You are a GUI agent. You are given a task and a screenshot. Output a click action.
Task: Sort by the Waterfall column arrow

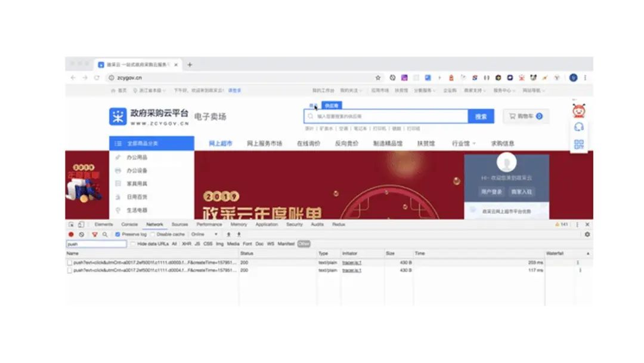[588, 254]
